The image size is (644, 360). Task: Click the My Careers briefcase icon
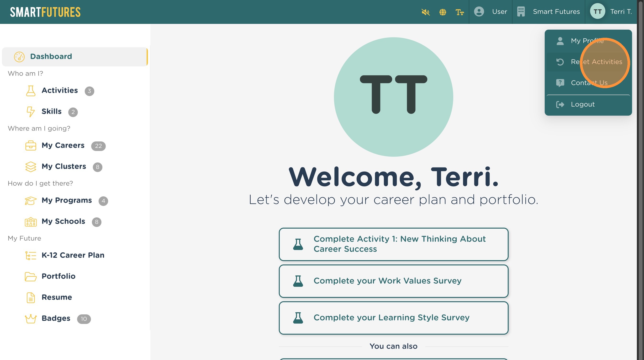[x=31, y=146]
